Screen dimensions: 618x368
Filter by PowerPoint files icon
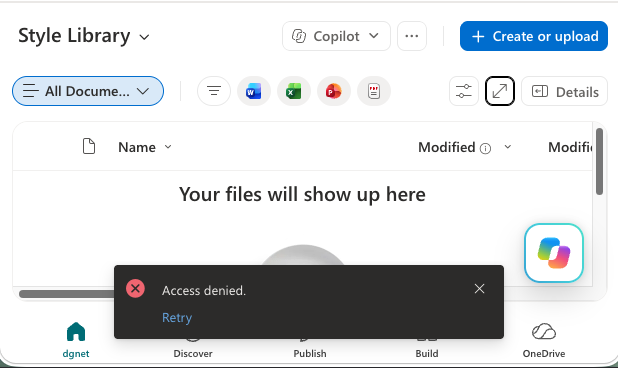click(334, 91)
